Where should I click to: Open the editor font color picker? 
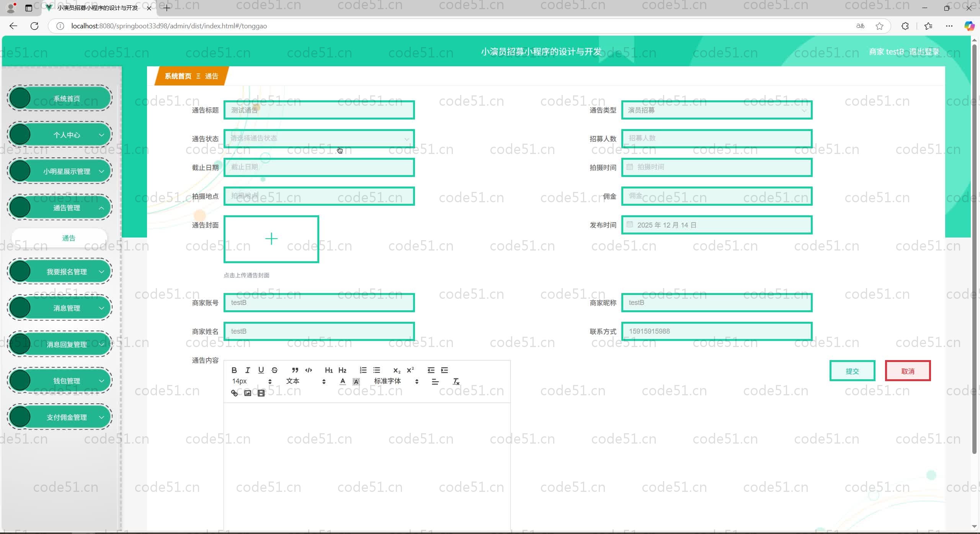tap(343, 382)
